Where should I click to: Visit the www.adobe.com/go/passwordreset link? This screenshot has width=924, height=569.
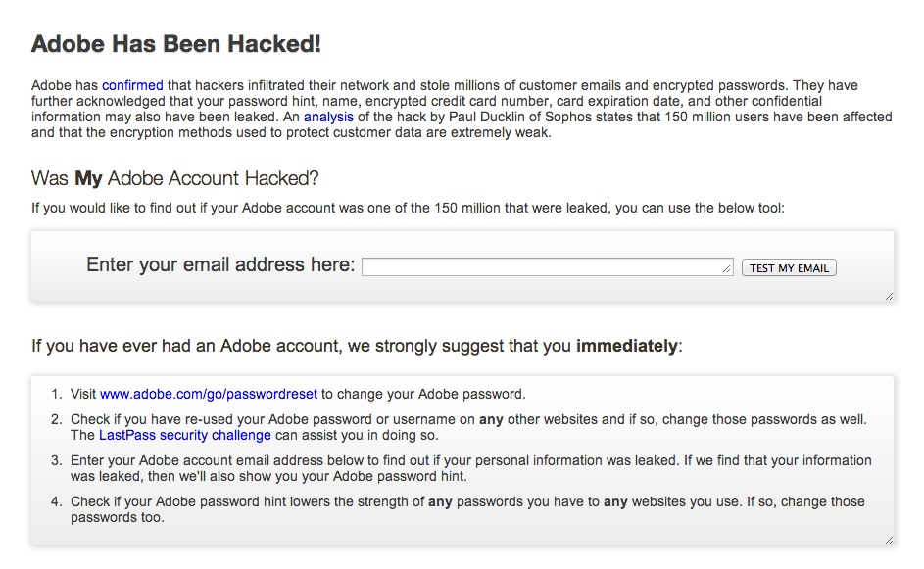click(209, 394)
